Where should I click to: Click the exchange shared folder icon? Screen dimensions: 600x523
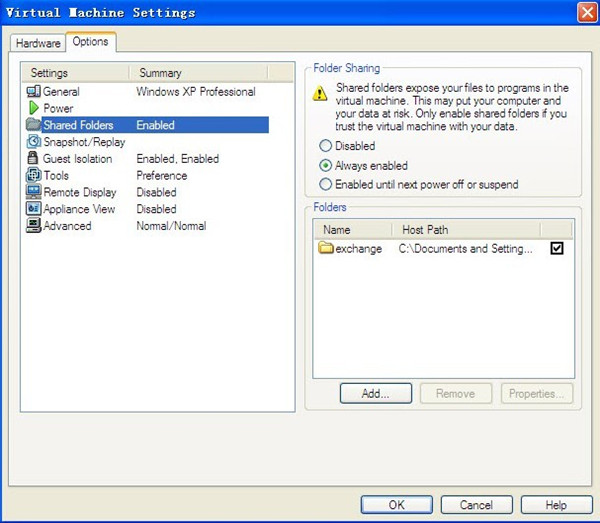[326, 248]
